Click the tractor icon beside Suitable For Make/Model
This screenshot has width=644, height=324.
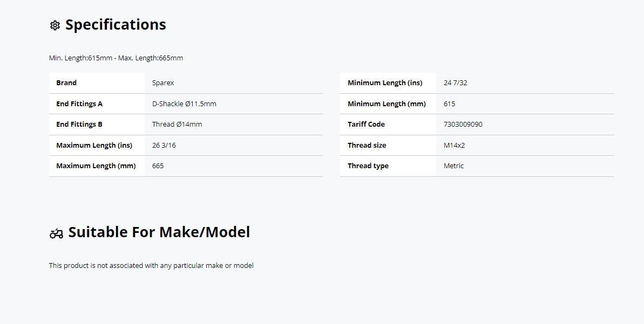pyautogui.click(x=56, y=233)
